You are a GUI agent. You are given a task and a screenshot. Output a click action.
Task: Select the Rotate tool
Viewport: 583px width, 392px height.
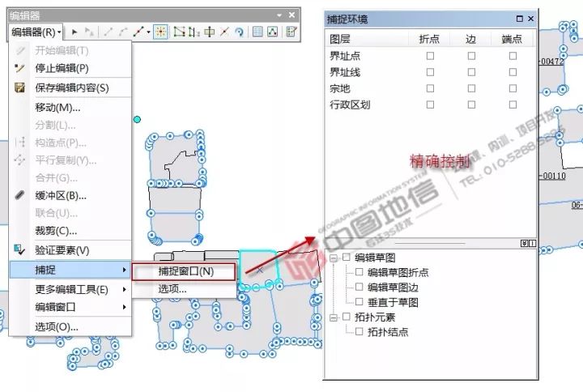pos(239,32)
